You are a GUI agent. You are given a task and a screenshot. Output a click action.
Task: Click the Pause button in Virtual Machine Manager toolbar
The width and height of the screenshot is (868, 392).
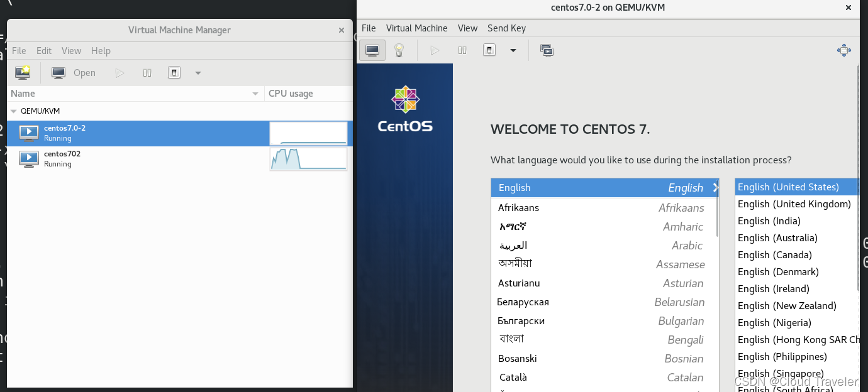[x=147, y=73]
